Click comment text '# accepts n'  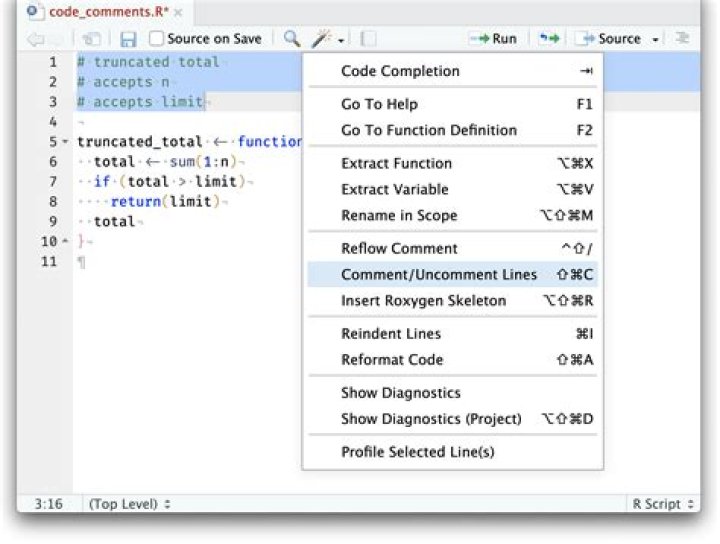pyautogui.click(x=123, y=82)
